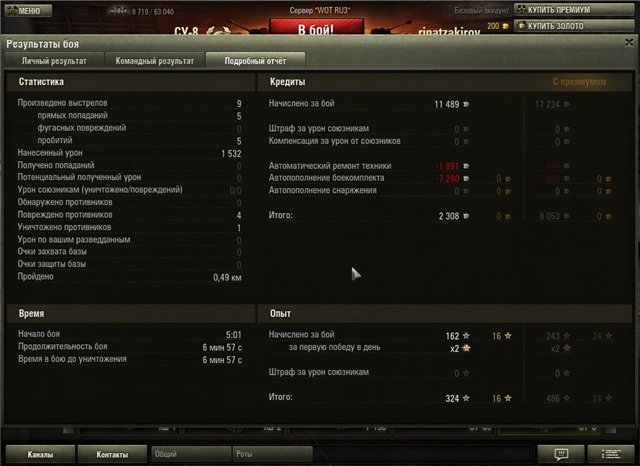Click the gold star icon beside total 16
This screenshot has height=466, width=640.
pyautogui.click(x=508, y=398)
